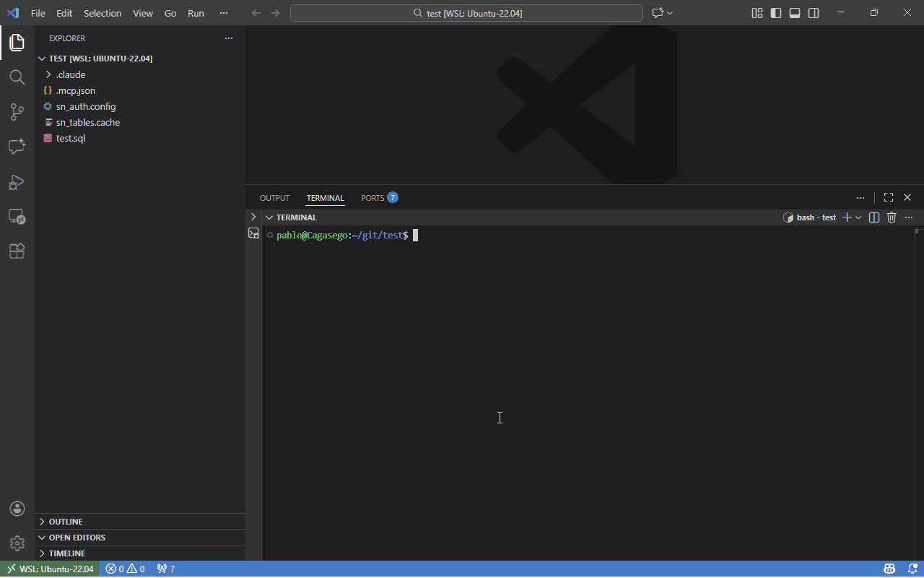The image size is (924, 578).
Task: Open the File menu
Action: pyautogui.click(x=38, y=13)
